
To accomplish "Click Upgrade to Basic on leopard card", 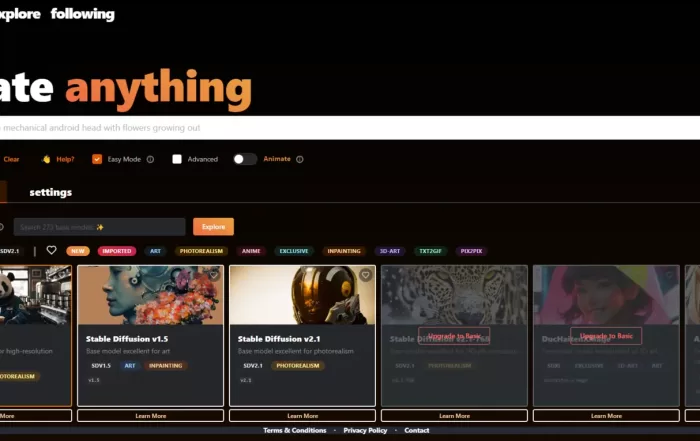I will [454, 336].
